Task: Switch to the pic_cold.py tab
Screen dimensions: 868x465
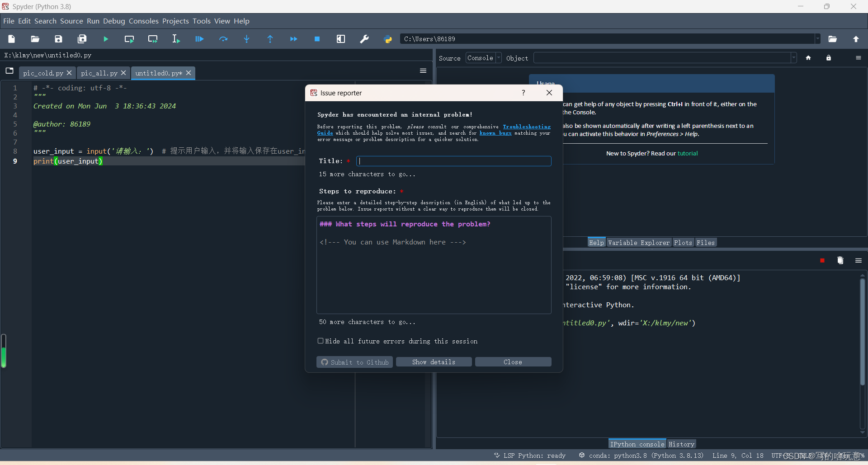Action: [43, 73]
